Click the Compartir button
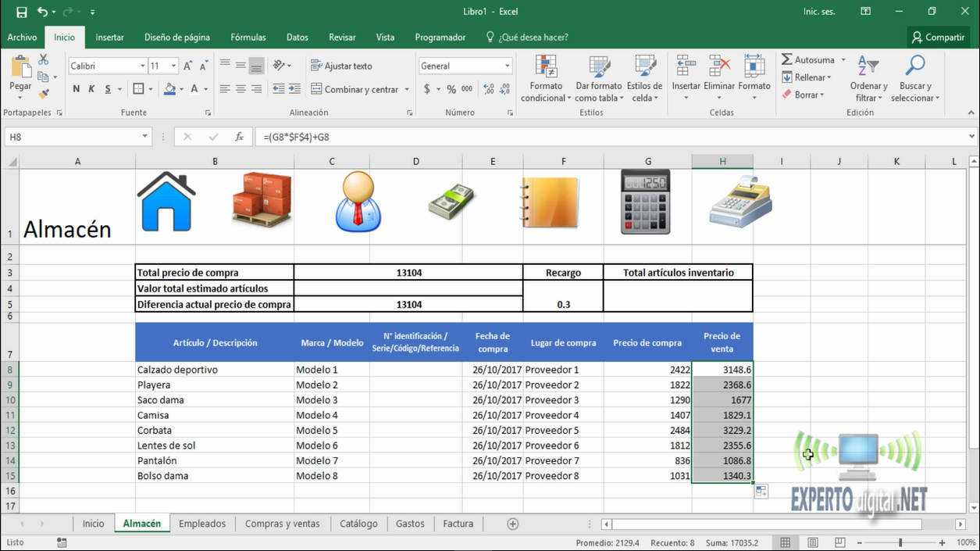The height and width of the screenshot is (551, 980). tap(937, 37)
